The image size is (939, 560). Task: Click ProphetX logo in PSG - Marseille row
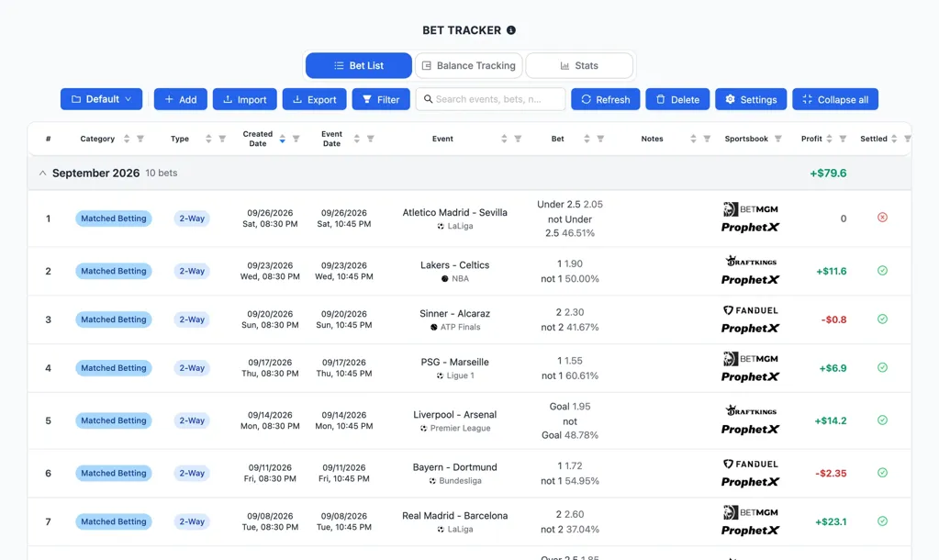coord(750,376)
